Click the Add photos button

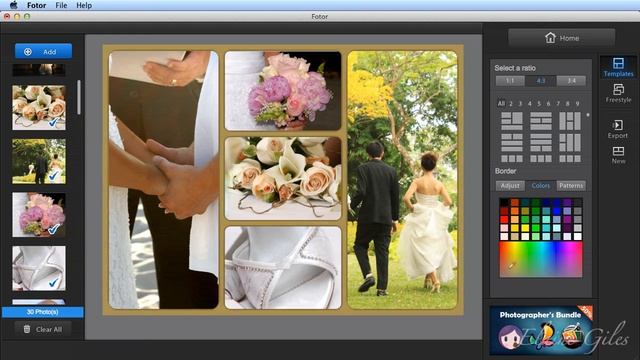point(43,51)
